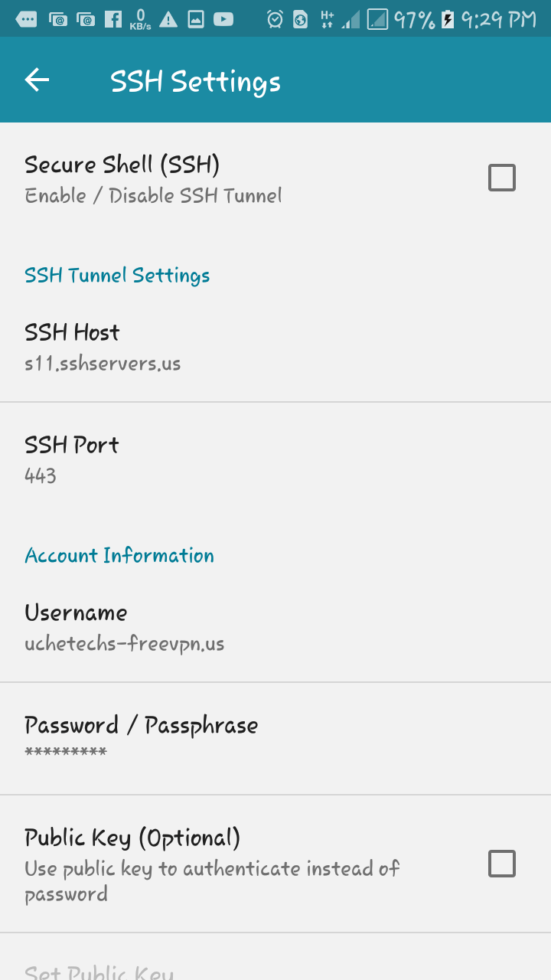Tap the battery charging icon
This screenshot has width=551, height=980.
point(448,19)
